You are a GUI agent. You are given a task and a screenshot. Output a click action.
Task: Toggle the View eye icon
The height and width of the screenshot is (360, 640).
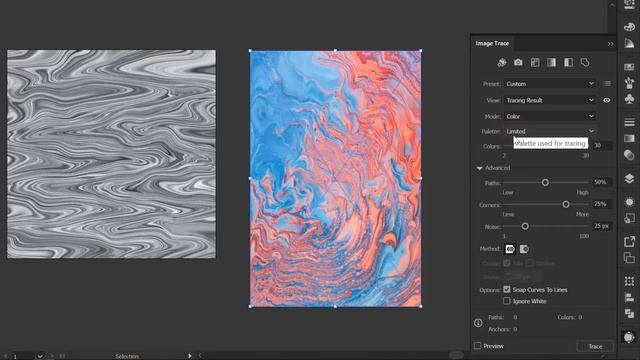click(x=607, y=100)
